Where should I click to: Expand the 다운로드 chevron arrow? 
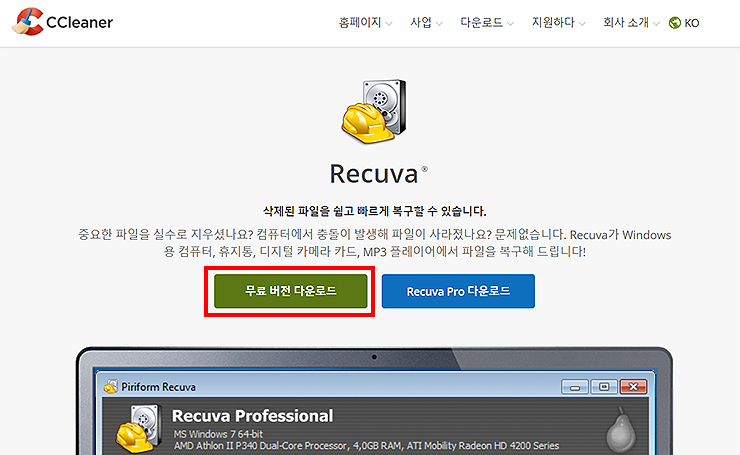pyautogui.click(x=511, y=24)
